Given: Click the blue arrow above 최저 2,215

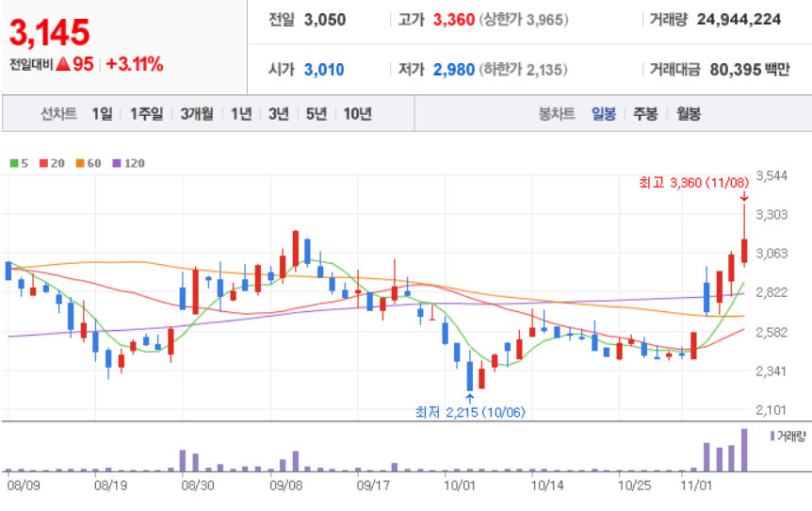Looking at the screenshot, I should tap(470, 398).
